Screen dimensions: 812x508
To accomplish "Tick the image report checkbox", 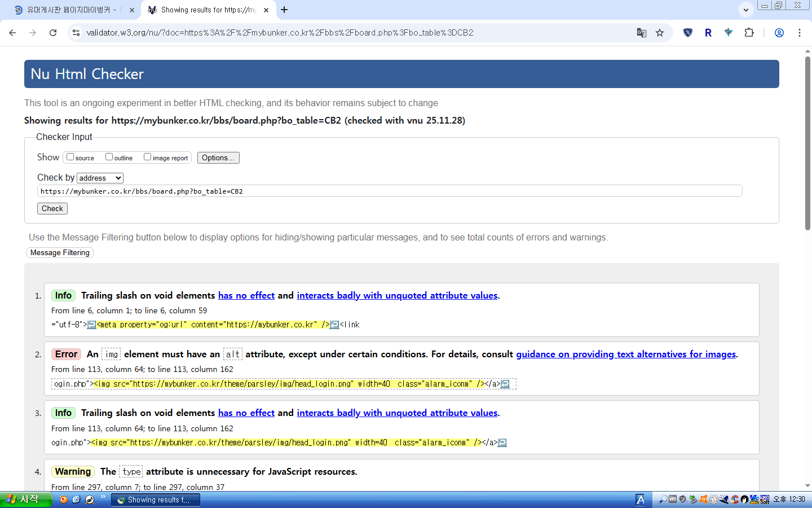I will (148, 157).
